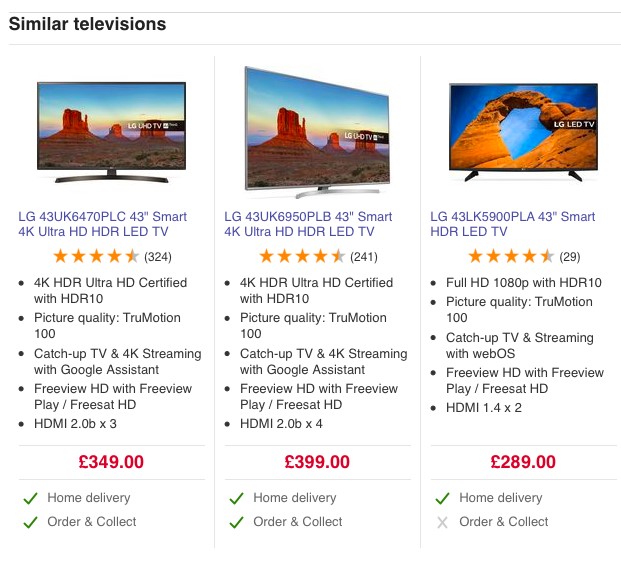This screenshot has width=621, height=568.
Task: Click grey X beside Order & Collect
Action: (x=442, y=523)
